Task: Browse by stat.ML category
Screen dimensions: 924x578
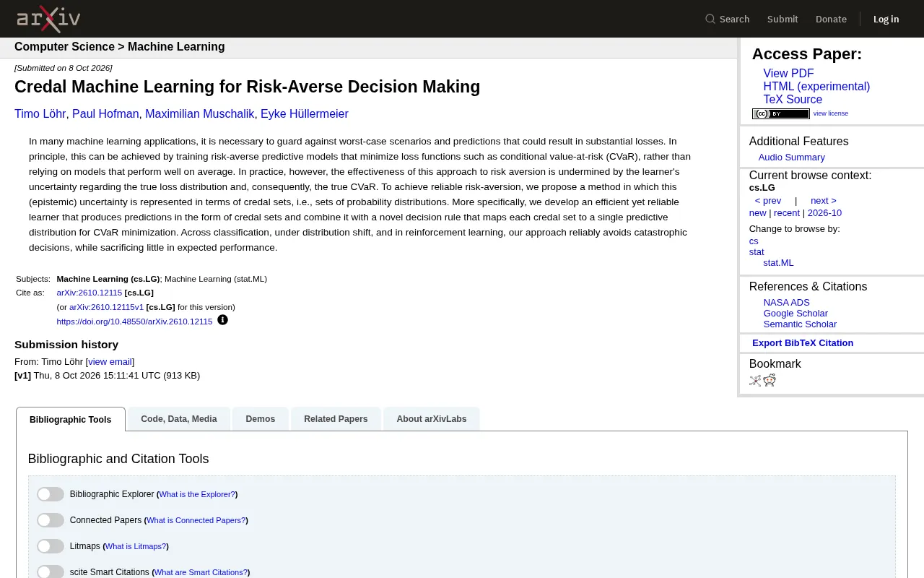Action: coord(778,263)
